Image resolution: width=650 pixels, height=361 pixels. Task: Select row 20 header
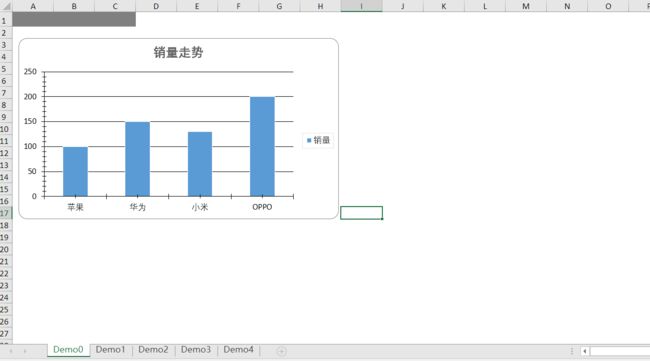pyautogui.click(x=5, y=249)
